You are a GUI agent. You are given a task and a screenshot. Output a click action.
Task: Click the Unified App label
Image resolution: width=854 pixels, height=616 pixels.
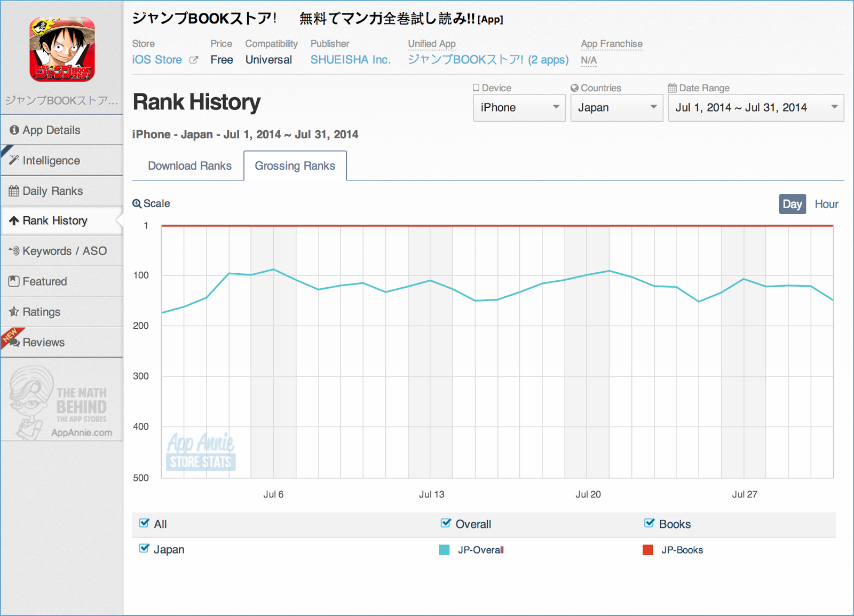[432, 44]
